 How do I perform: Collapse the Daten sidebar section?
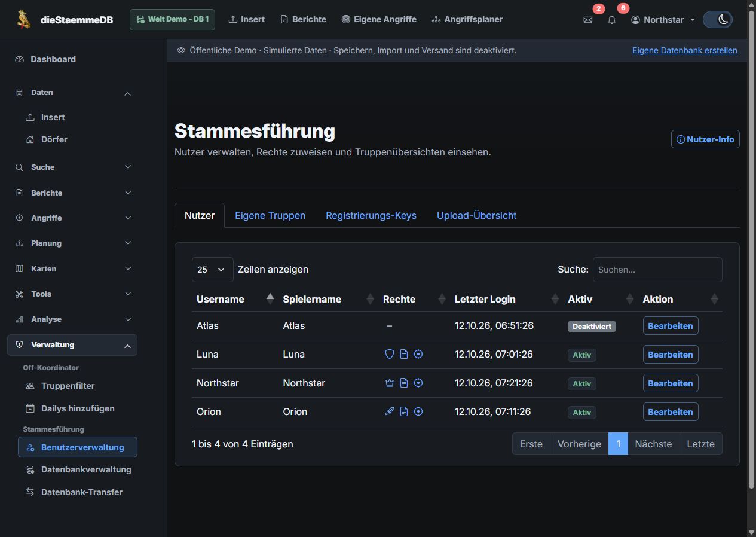tap(72, 93)
